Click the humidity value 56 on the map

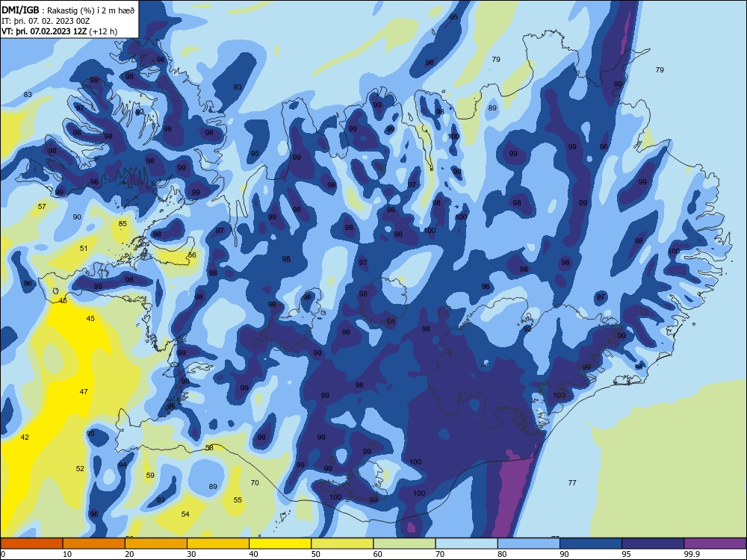pos(192,255)
